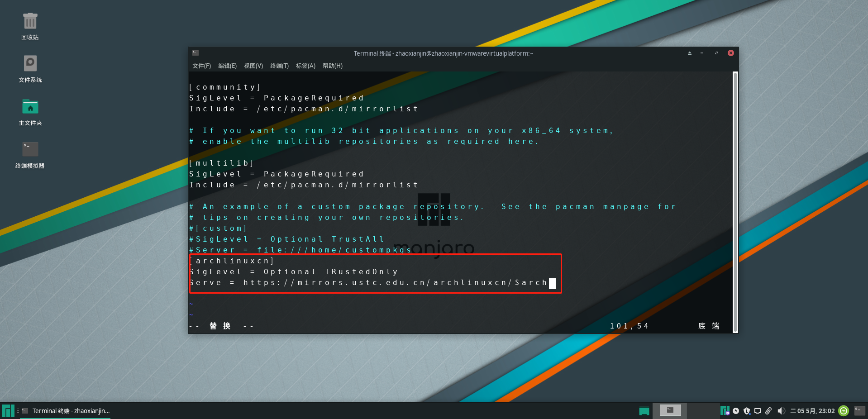Open the 帮助(H) menu
Viewport: 868px width, 419px height.
(x=333, y=66)
